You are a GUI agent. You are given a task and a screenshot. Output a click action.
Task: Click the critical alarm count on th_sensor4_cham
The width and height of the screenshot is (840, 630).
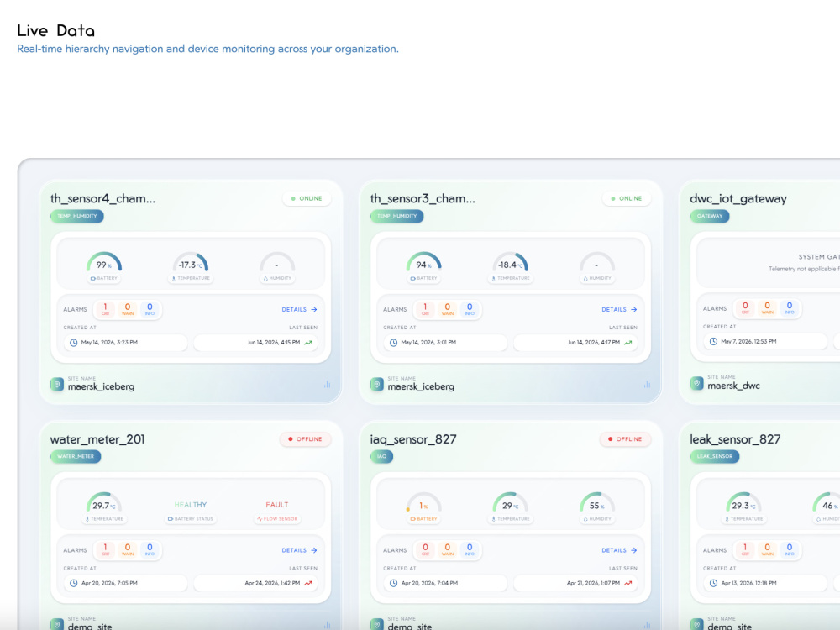(x=106, y=310)
